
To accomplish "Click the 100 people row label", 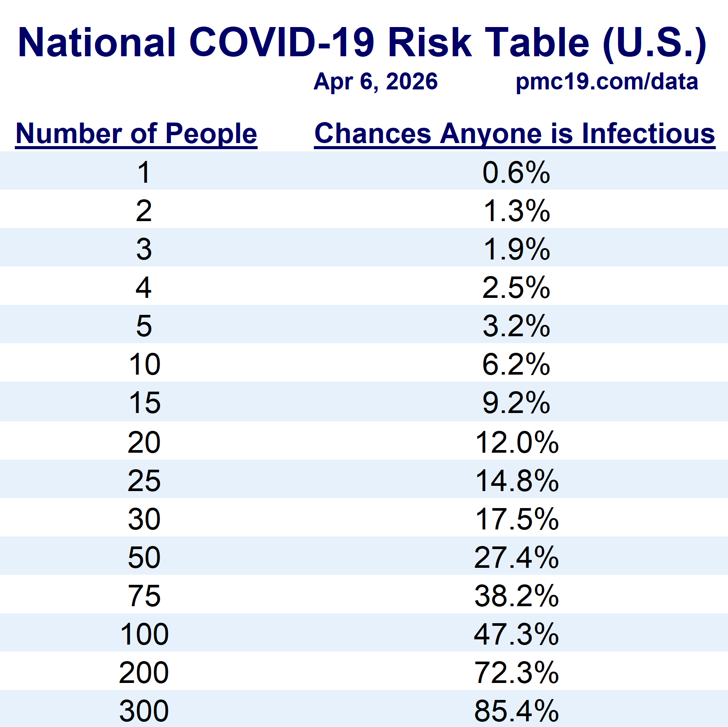I will coord(144,634).
